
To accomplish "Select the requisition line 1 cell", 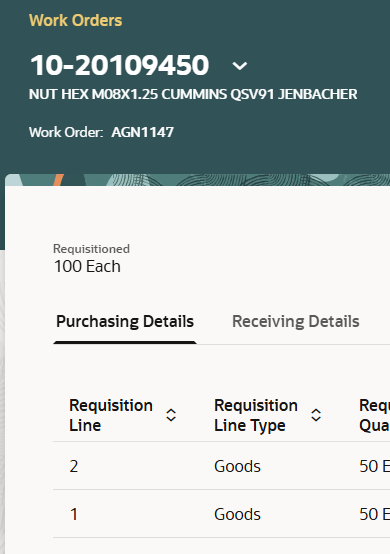I will click(x=73, y=514).
